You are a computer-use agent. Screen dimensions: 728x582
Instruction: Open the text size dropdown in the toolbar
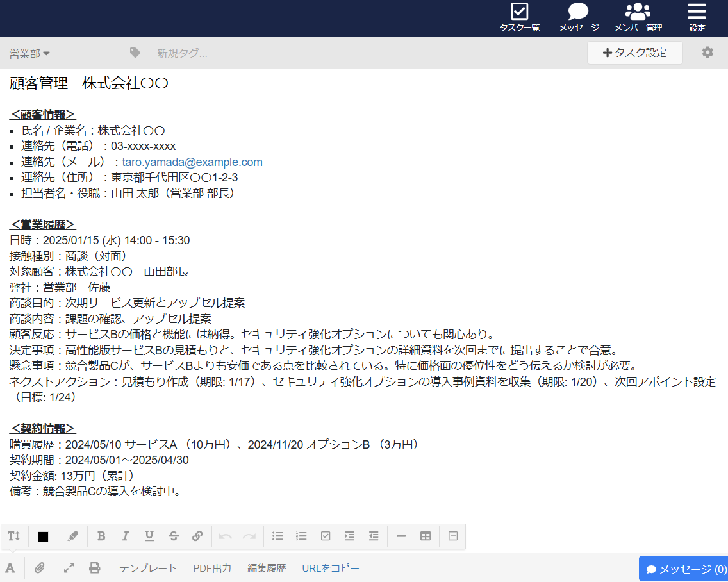[14, 536]
